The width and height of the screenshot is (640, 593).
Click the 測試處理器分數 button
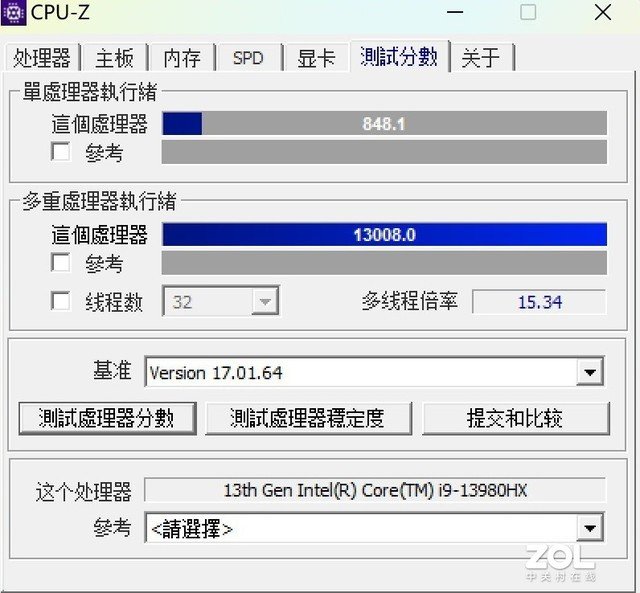tap(107, 418)
